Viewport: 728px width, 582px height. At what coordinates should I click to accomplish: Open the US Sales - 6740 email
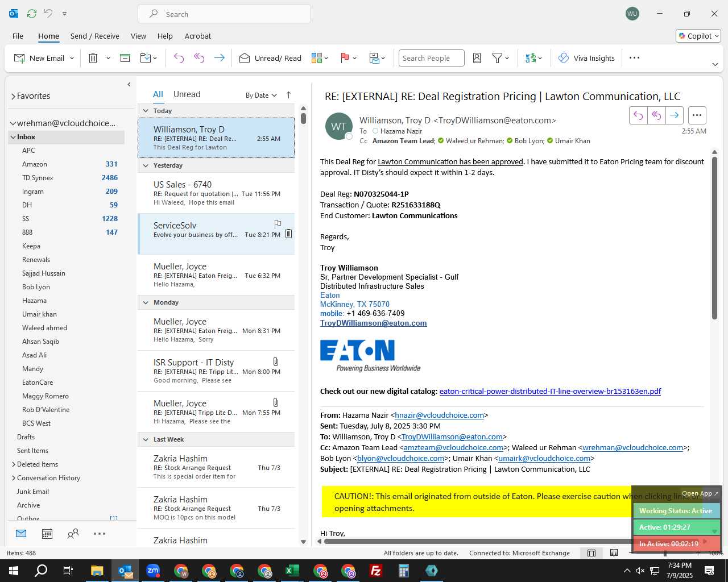[x=216, y=193]
